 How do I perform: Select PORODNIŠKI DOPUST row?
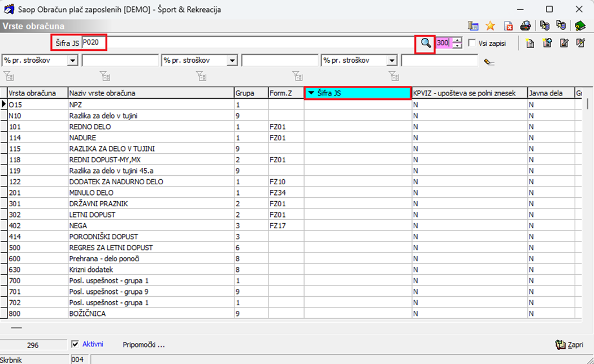[291, 236]
